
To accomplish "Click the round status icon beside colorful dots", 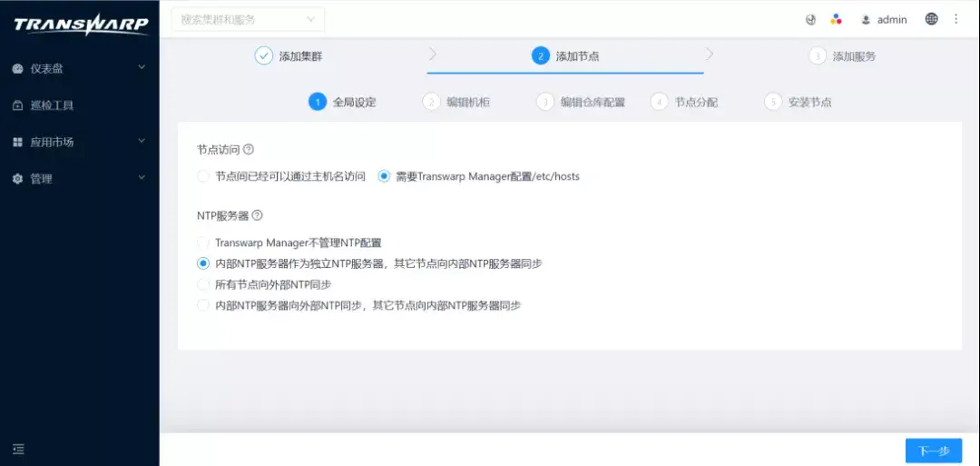I will tap(810, 19).
